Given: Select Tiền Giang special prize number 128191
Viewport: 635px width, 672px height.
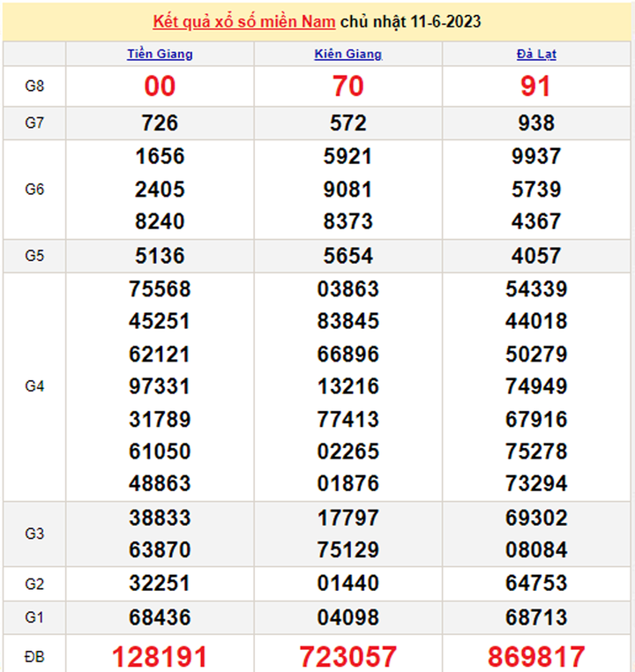Looking at the screenshot, I should [x=160, y=657].
